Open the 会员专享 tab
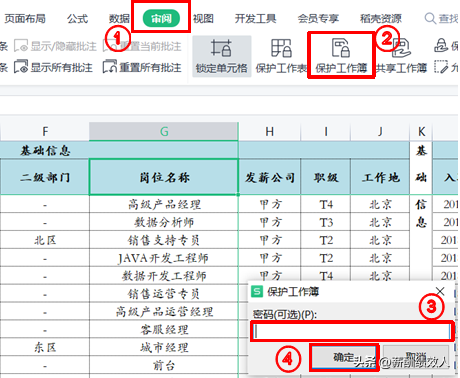 (318, 19)
